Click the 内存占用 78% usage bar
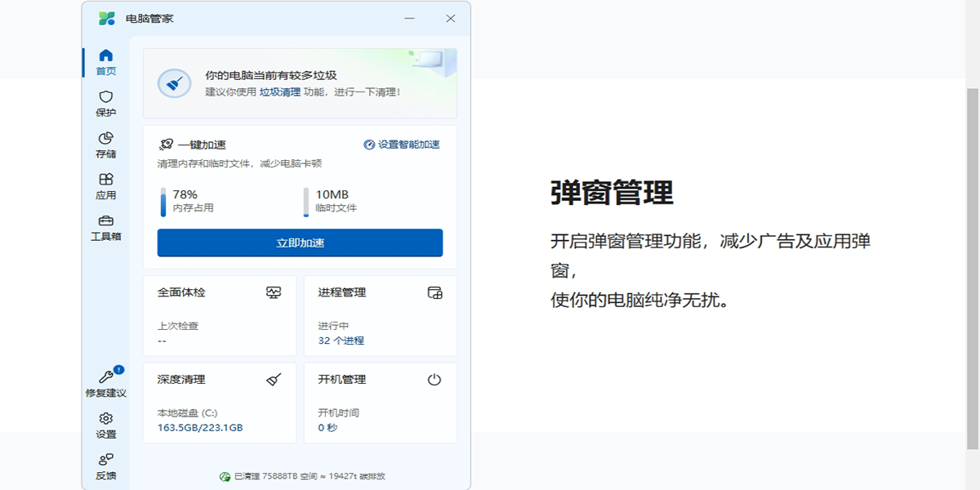980x490 pixels. (x=163, y=202)
